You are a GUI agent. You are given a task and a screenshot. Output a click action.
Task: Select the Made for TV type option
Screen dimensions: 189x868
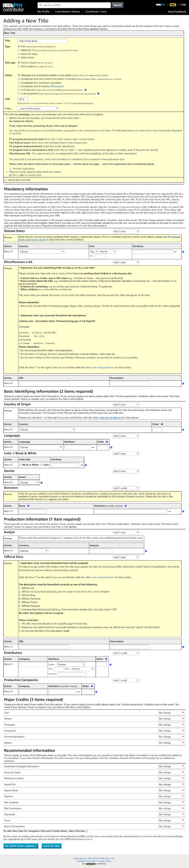[19, 50]
